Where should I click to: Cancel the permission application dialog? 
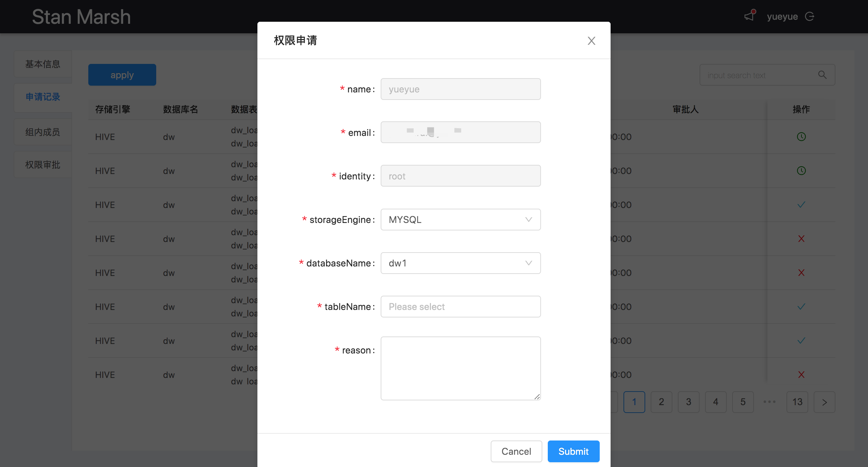(516, 451)
